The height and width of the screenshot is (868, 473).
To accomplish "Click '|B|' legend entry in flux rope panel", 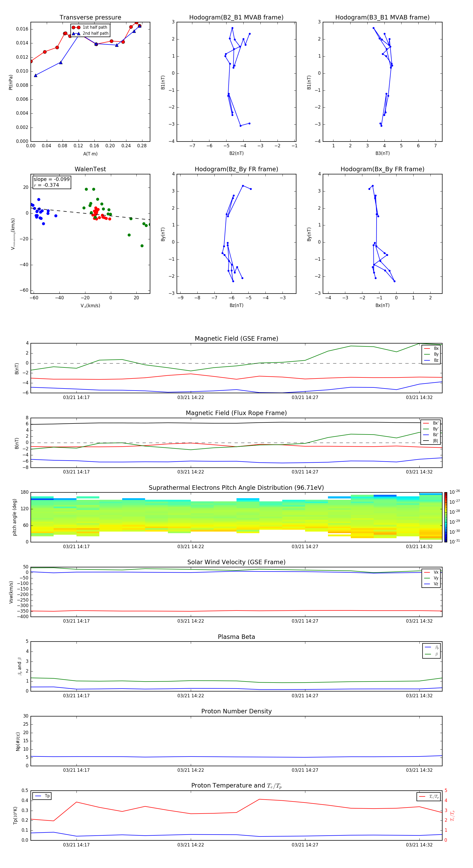I will [x=431, y=441].
